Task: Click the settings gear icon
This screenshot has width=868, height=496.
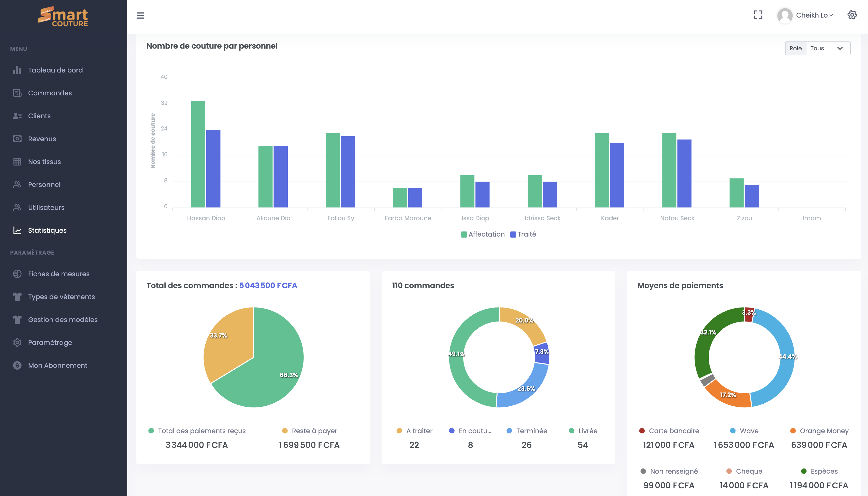Action: pyautogui.click(x=852, y=15)
